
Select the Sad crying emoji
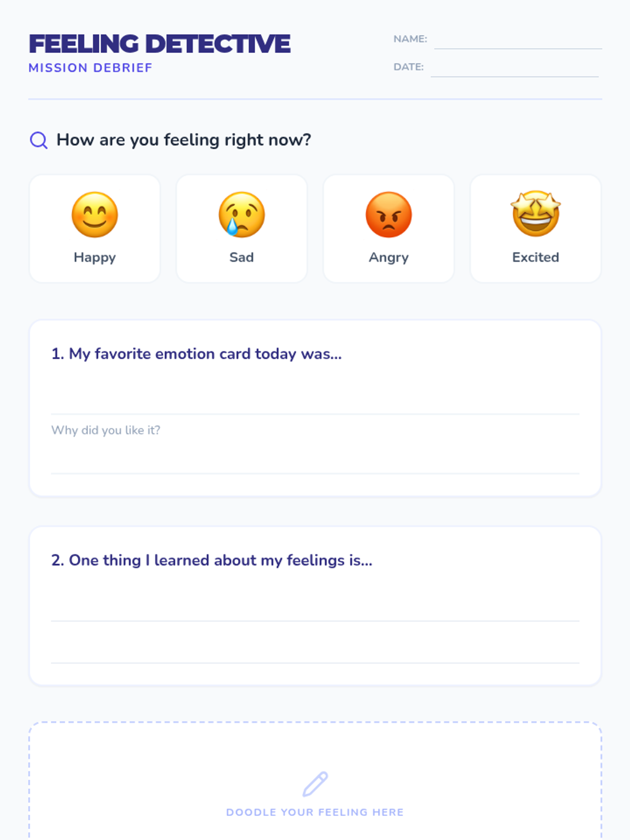pyautogui.click(x=241, y=215)
